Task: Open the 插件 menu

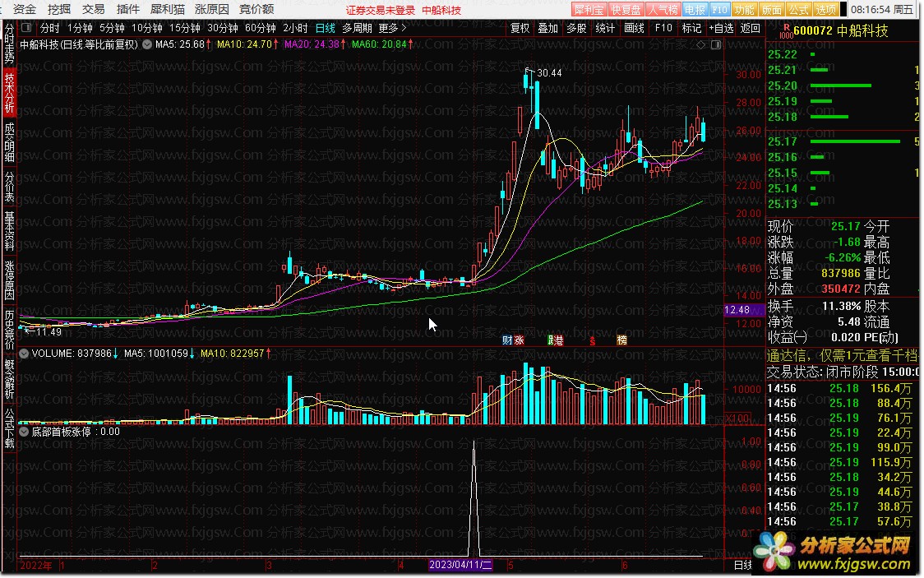Action: pyautogui.click(x=128, y=9)
